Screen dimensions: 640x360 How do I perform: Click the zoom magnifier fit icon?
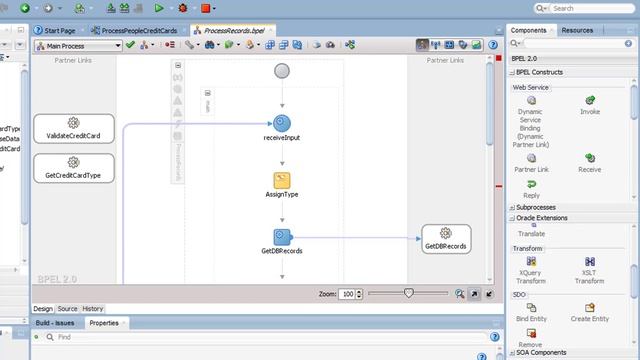tap(460, 294)
